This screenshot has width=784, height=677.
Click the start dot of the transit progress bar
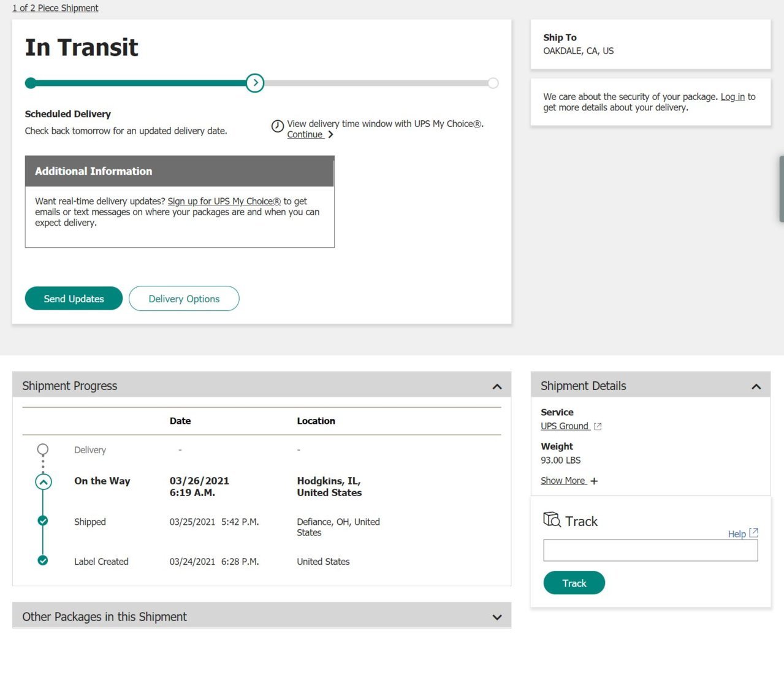click(31, 83)
